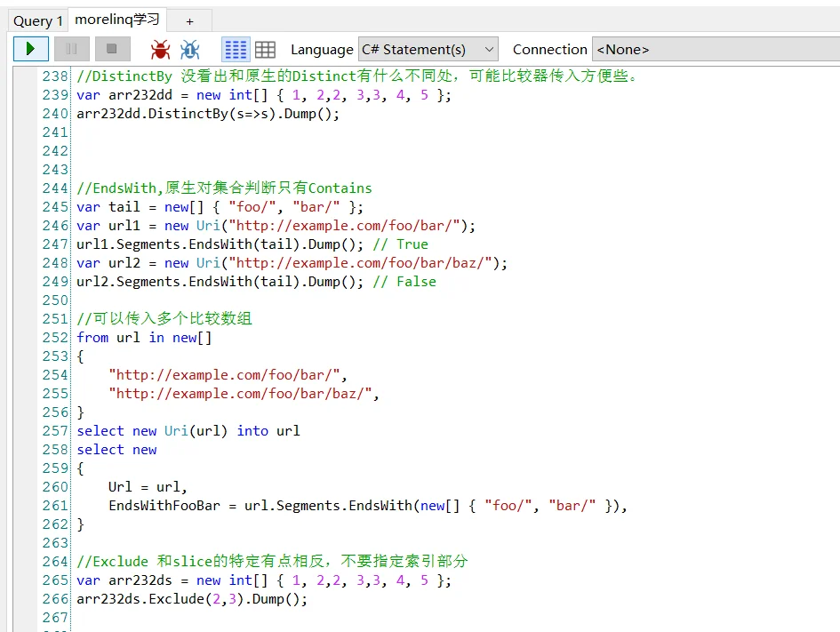
Task: Click "select new" on line 258
Action: pos(116,450)
